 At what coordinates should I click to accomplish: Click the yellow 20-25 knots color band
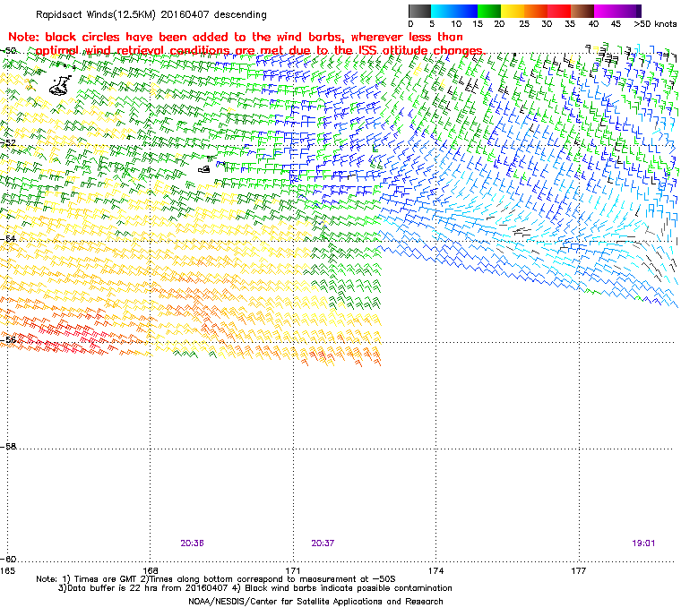(x=513, y=12)
